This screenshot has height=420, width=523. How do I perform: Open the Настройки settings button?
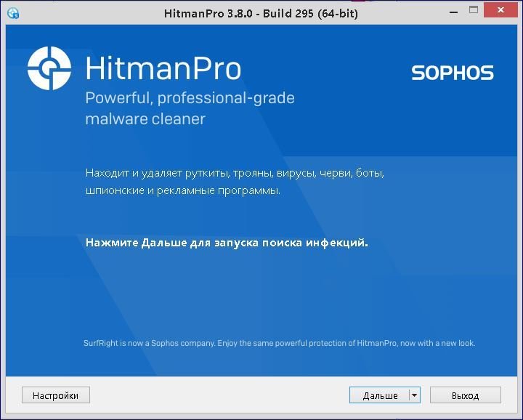click(x=56, y=395)
